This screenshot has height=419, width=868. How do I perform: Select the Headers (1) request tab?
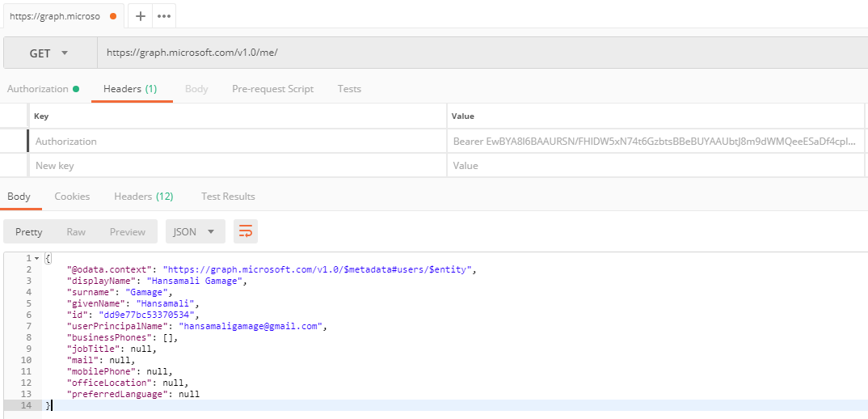(x=130, y=89)
